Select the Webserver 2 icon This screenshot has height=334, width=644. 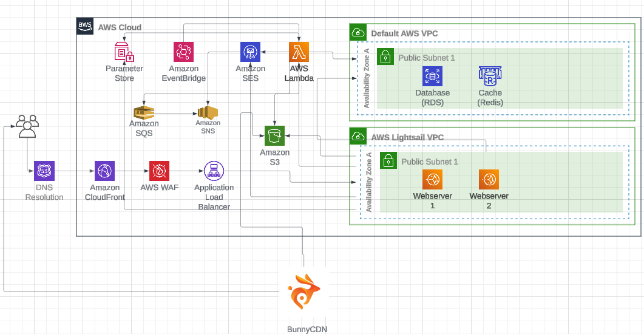coord(489,180)
